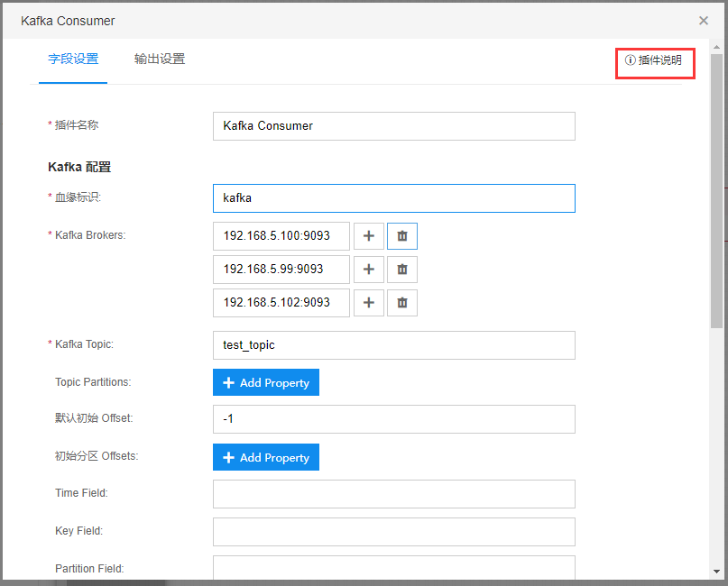Focus the Time Field input
The height and width of the screenshot is (586, 728).
394,494
